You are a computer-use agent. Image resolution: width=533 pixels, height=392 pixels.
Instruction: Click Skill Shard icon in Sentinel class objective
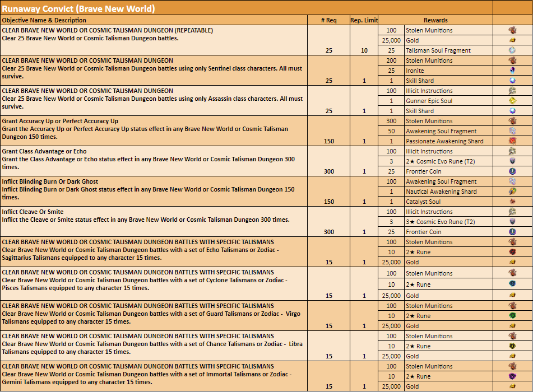pyautogui.click(x=512, y=81)
